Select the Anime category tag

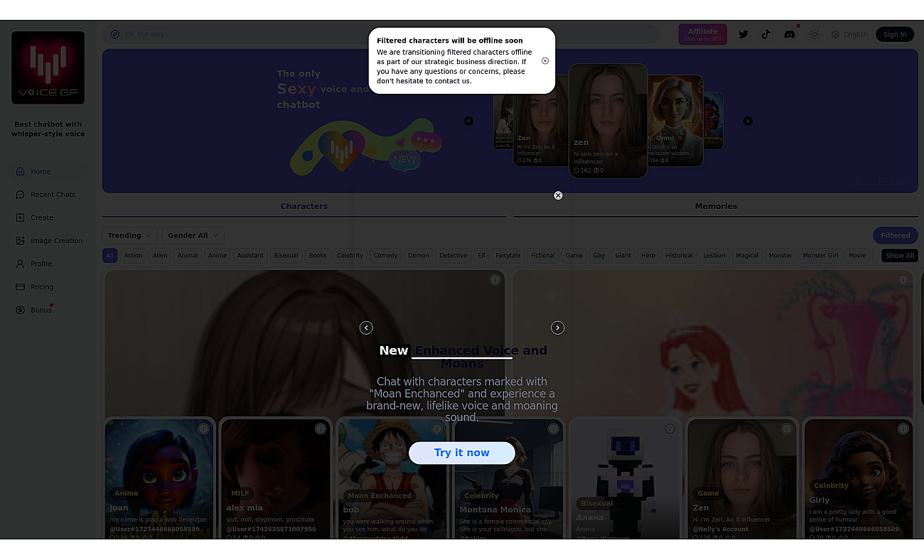point(217,256)
